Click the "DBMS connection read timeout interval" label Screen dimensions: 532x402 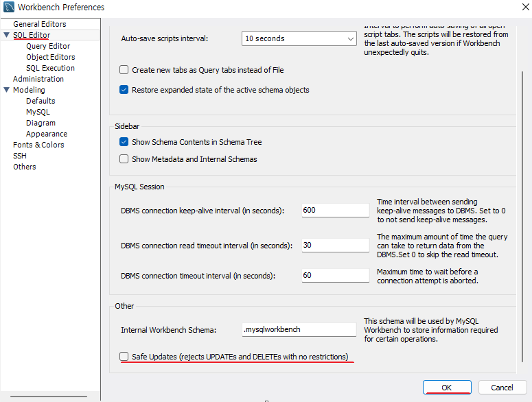(207, 246)
